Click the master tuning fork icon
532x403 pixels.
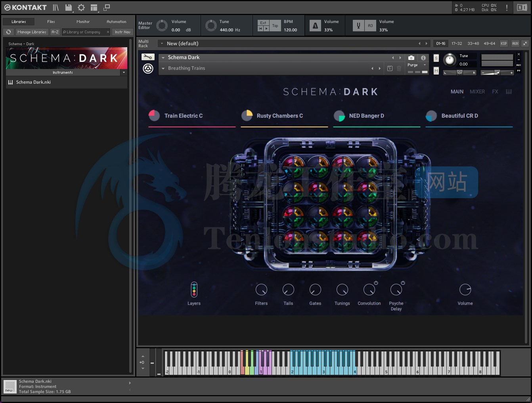(x=358, y=26)
